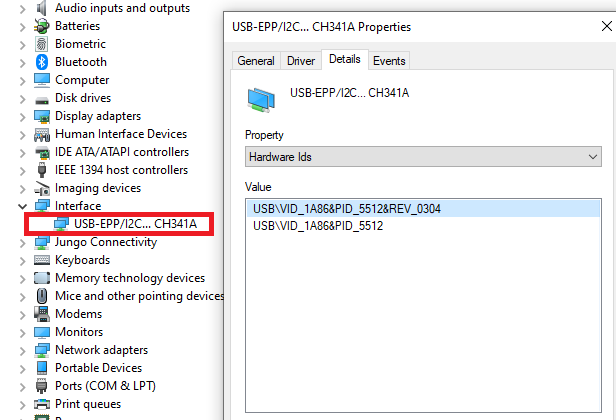The image size is (616, 420).
Task: Switch to the Driver tab
Action: [x=301, y=61]
